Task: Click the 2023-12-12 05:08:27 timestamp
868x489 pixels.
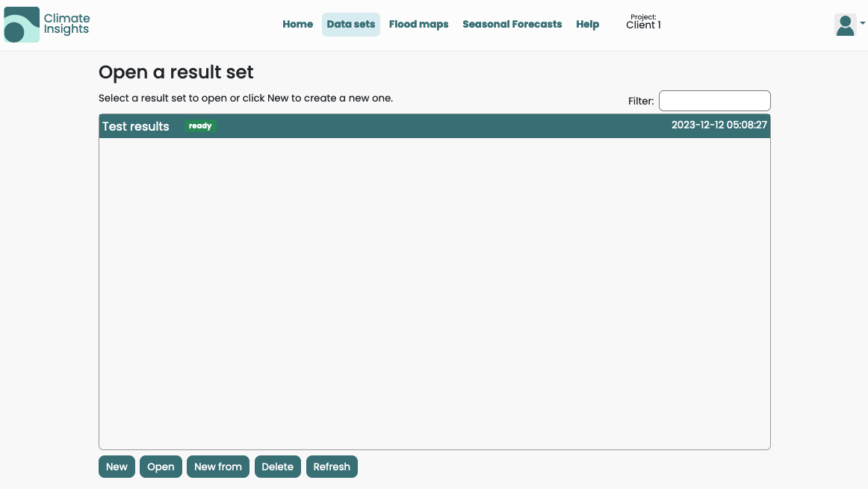Action: (x=719, y=125)
